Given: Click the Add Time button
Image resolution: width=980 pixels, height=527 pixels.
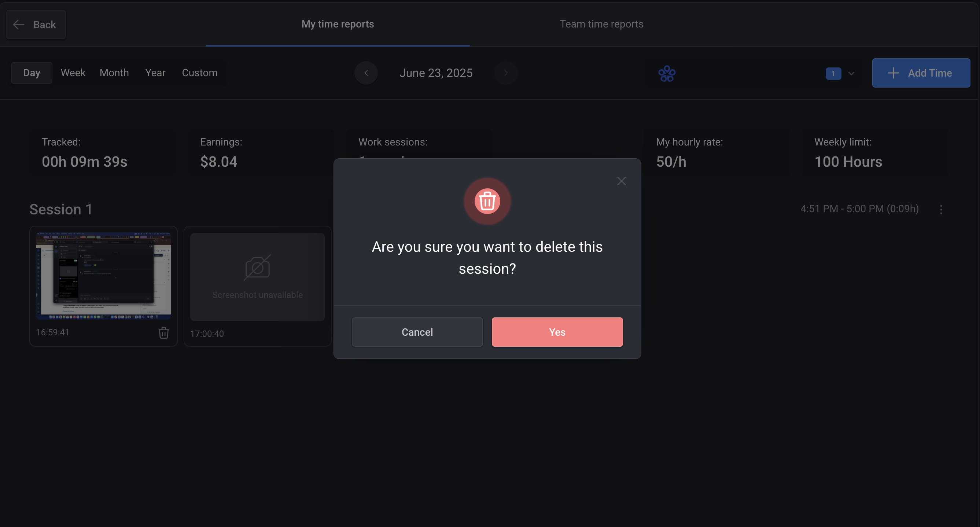Looking at the screenshot, I should (921, 73).
